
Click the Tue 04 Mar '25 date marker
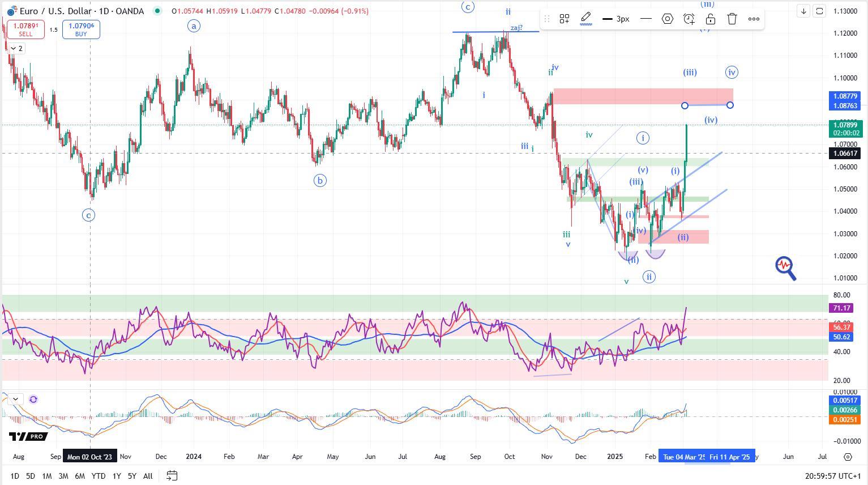tap(683, 457)
